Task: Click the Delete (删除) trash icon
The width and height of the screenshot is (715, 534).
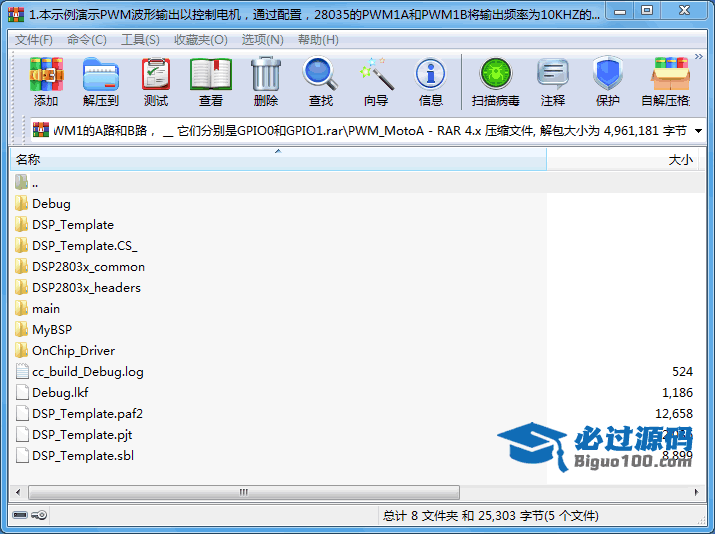Action: (266, 81)
